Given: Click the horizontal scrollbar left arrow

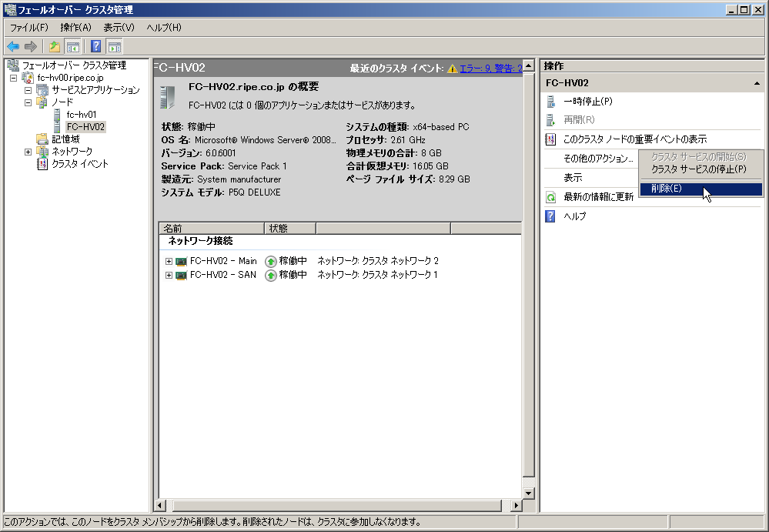Looking at the screenshot, I should point(160,505).
